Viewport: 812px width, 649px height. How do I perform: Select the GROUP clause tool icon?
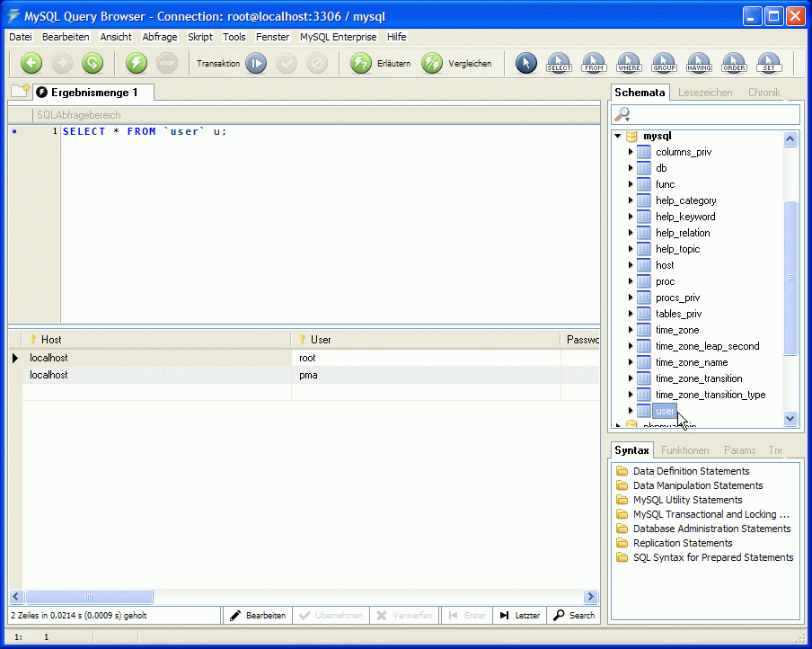pyautogui.click(x=664, y=63)
